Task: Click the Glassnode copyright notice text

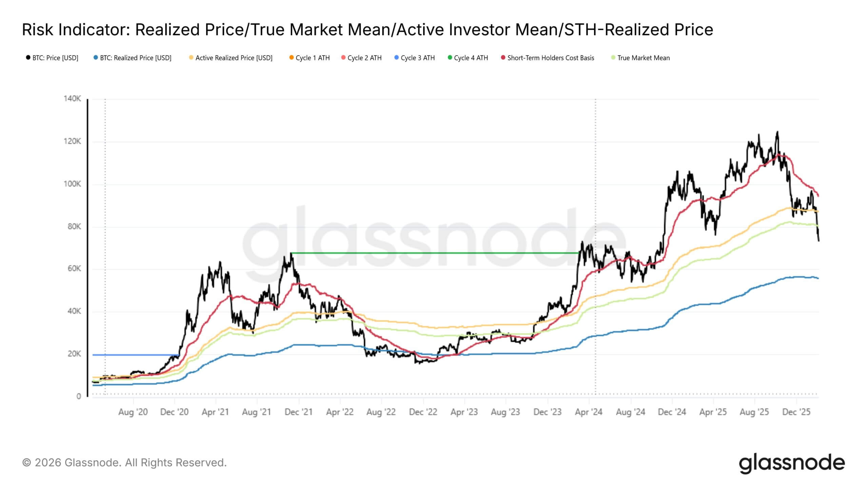Action: point(124,463)
